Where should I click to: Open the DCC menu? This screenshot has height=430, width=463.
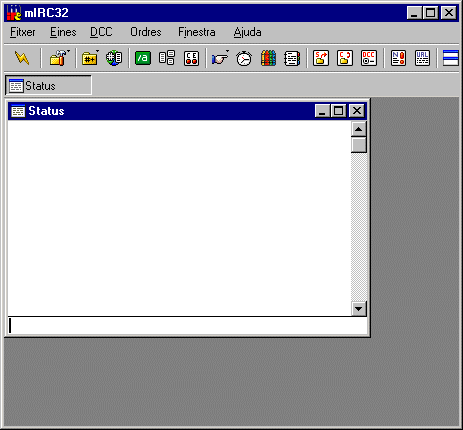point(101,32)
